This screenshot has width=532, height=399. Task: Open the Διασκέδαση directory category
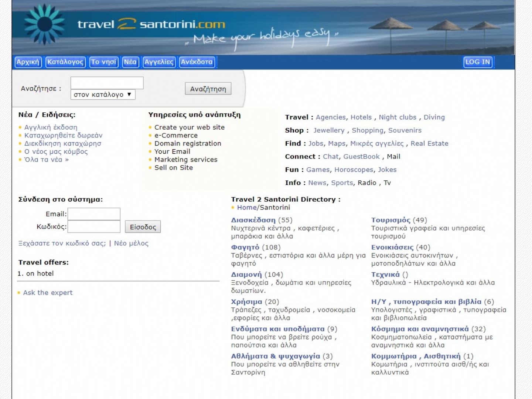(x=253, y=220)
